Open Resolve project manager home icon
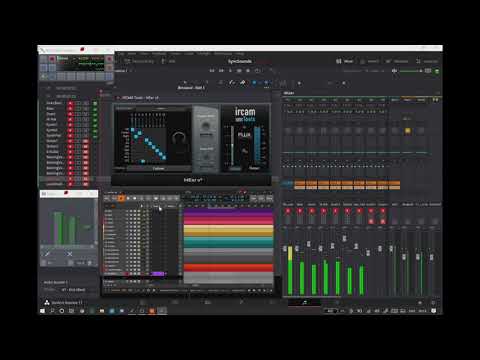The height and width of the screenshot is (360, 480). (420, 303)
